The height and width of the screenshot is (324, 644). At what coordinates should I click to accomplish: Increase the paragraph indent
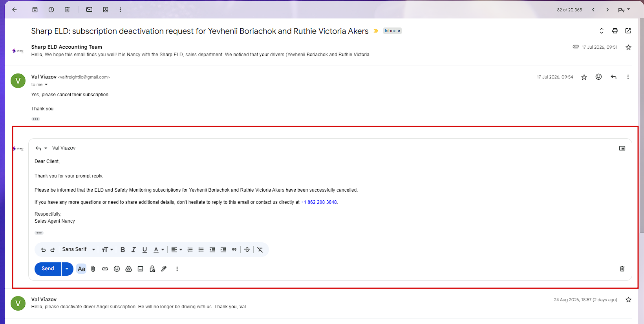[223, 250]
